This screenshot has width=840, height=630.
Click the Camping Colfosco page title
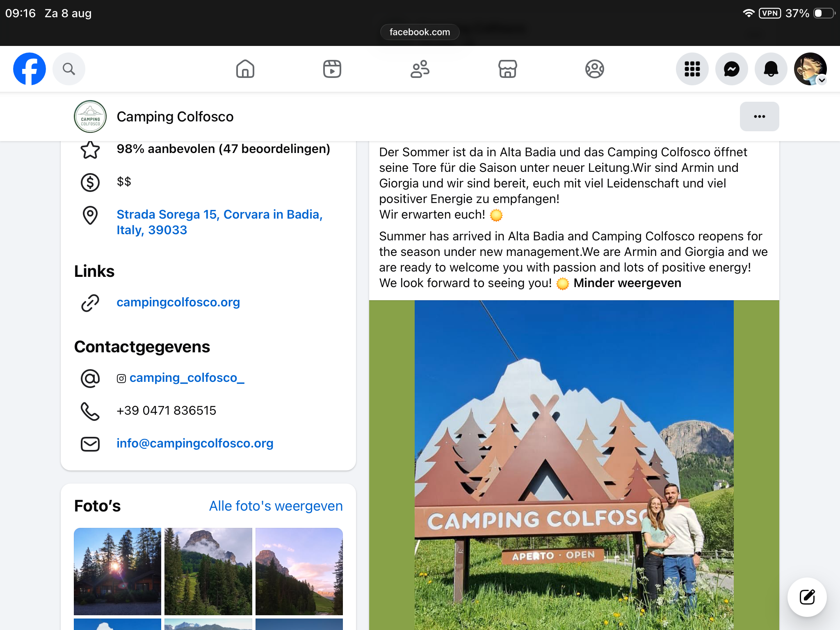tap(175, 116)
